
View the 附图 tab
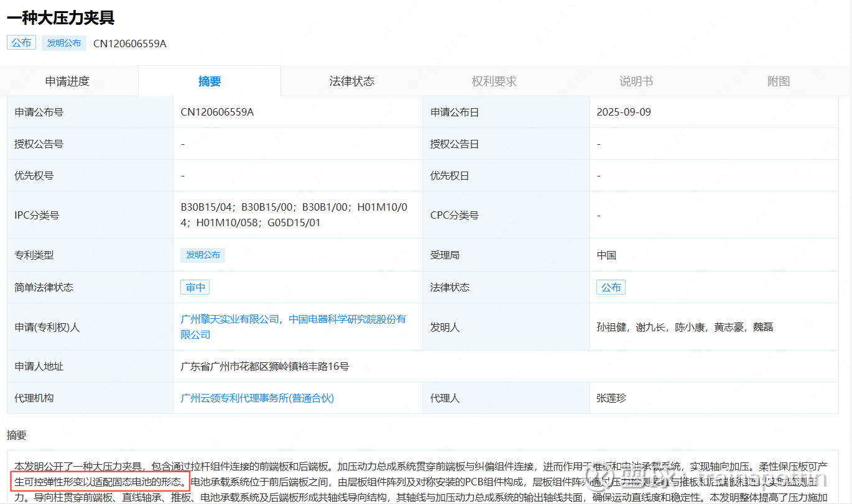coord(778,81)
